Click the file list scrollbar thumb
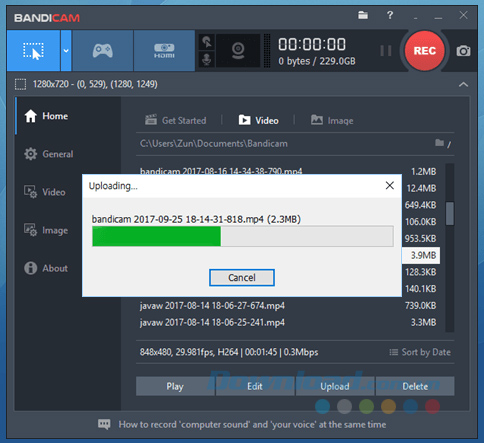The height and width of the screenshot is (443, 484). click(450, 213)
